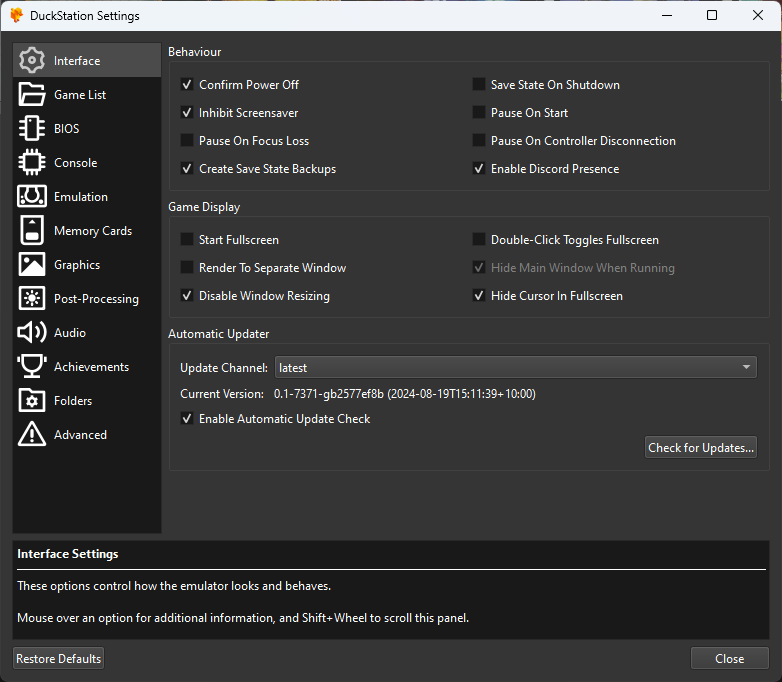Select the Memory Cards label
The image size is (782, 682).
93,231
